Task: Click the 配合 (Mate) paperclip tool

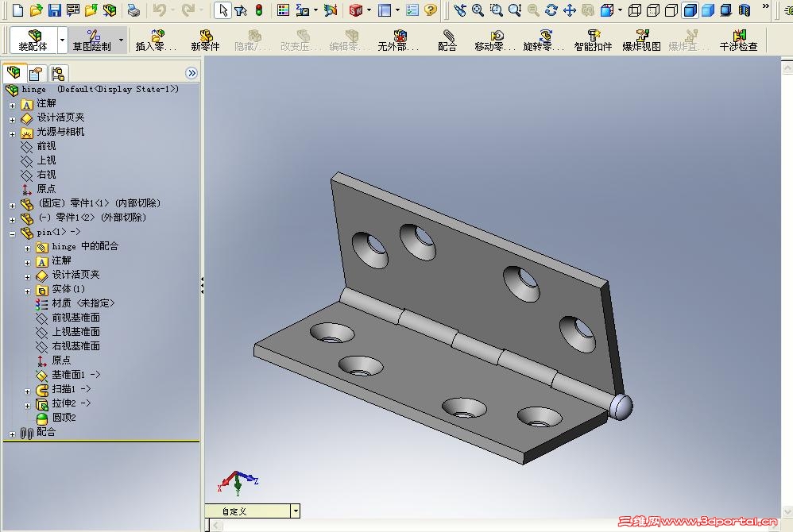Action: 447,40
